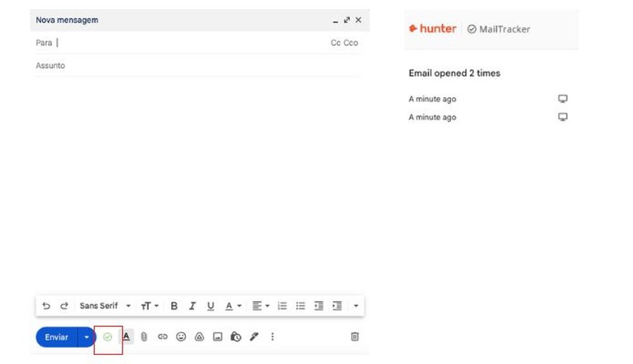Image resolution: width=633 pixels, height=364 pixels.
Task: Click the desktop icon of second open event
Action: pyautogui.click(x=563, y=117)
